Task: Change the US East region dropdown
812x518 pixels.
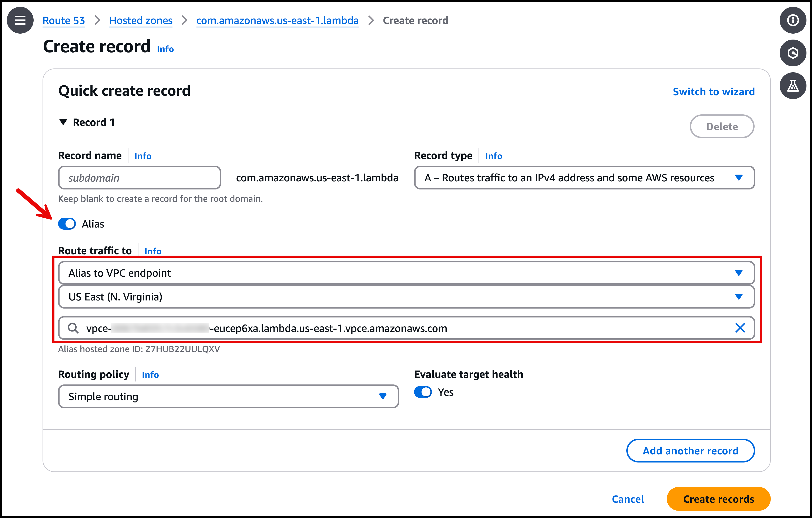Action: (406, 297)
